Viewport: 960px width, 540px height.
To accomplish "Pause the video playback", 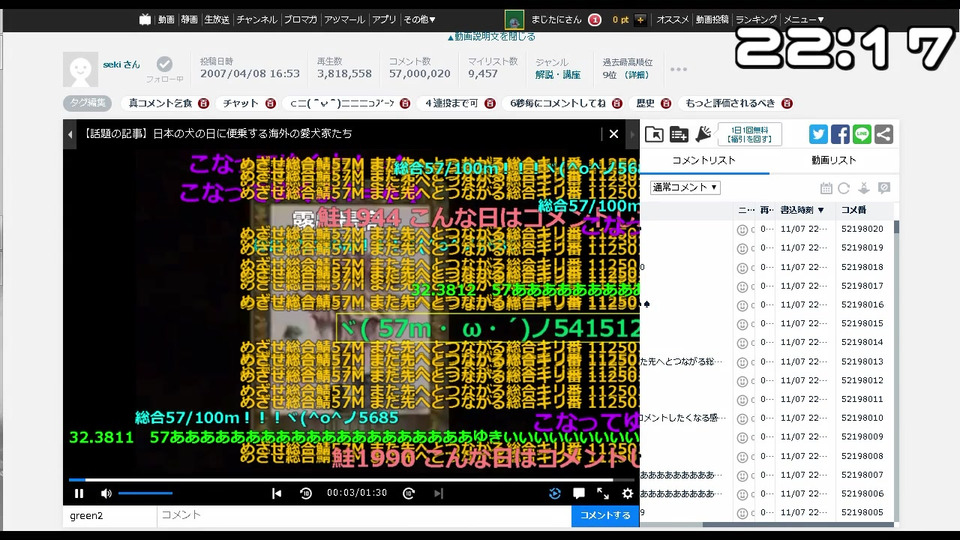I will [x=79, y=493].
